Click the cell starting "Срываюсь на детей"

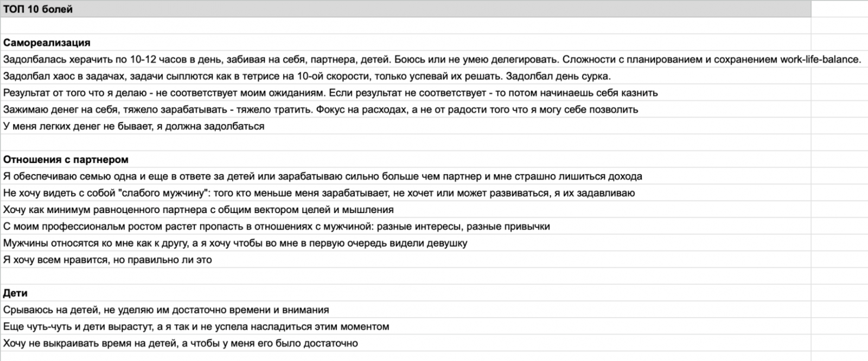(x=166, y=310)
